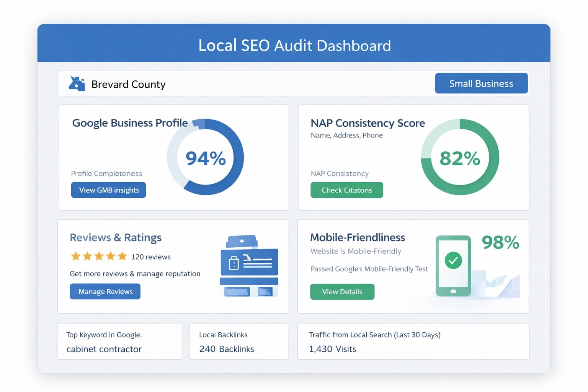Switch to the Reviews & Ratings section
Viewport: 588px width, 392px height.
tap(115, 237)
